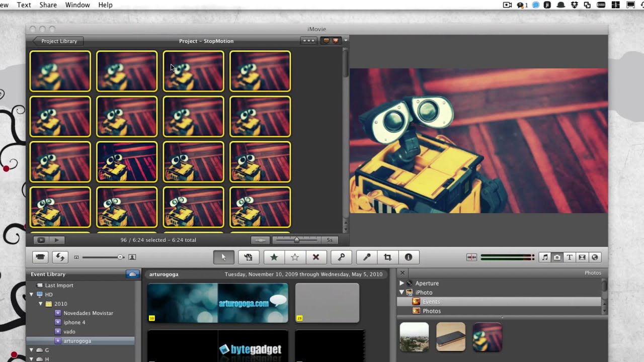Screen dimensions: 644x362
Task: Collapse the H drive in Event Library
Action: (31, 359)
